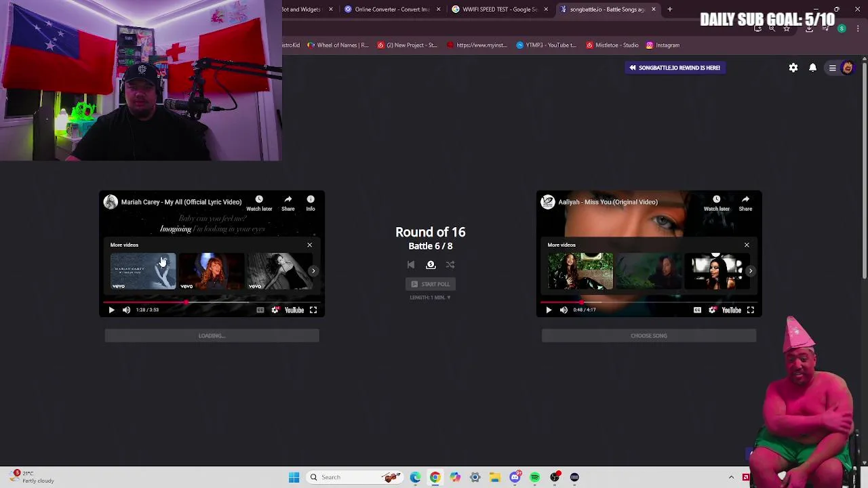The height and width of the screenshot is (488, 868).
Task: Click Choose Song under the Aaliyah video
Action: pyautogui.click(x=649, y=335)
